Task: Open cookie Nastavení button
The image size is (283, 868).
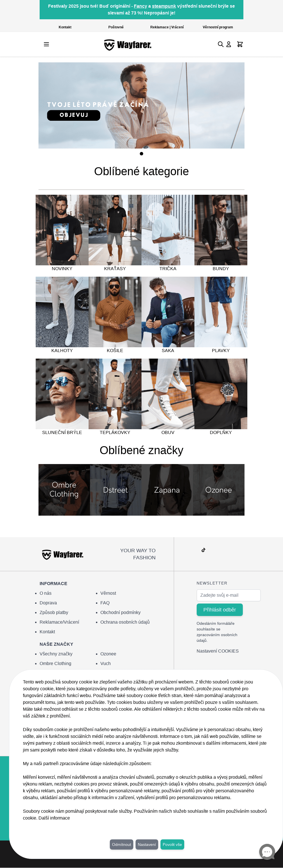Action: coord(147,844)
